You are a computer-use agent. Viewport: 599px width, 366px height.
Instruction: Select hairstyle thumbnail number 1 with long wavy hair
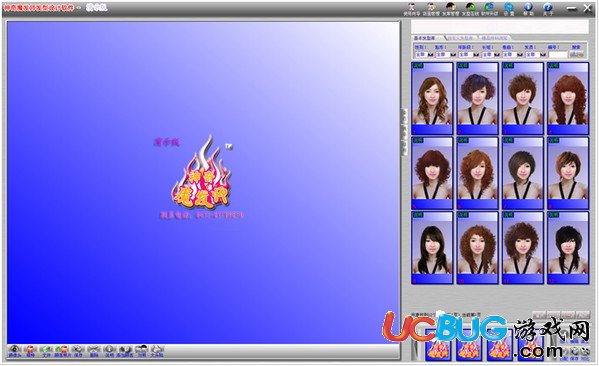(432, 99)
